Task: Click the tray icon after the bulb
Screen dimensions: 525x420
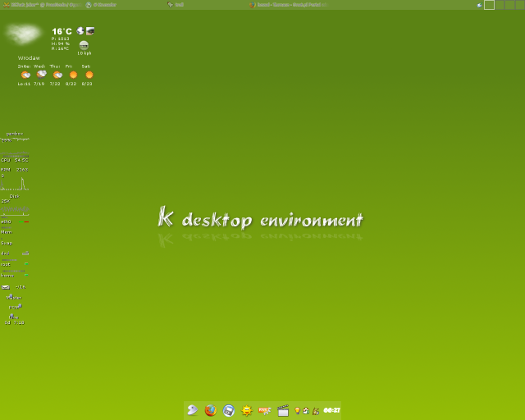Action: click(306, 411)
